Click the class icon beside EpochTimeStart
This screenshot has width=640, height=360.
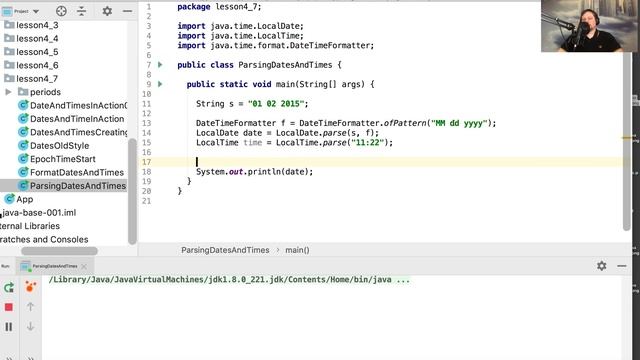[23, 159]
